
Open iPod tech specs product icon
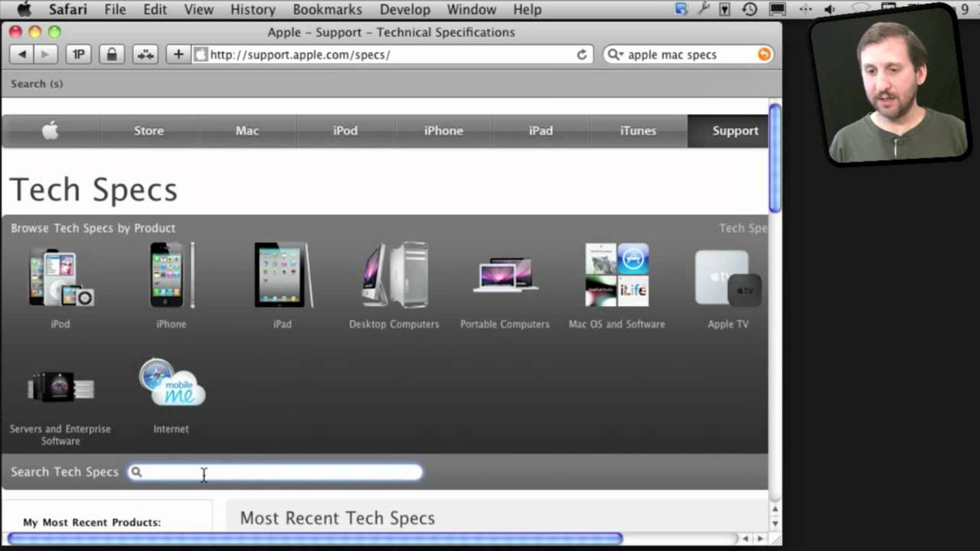(60, 277)
